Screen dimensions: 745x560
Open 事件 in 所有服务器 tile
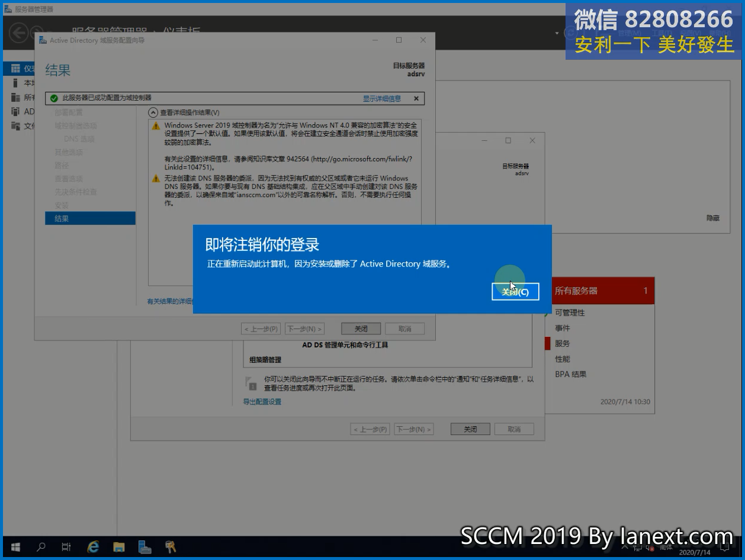pos(563,328)
